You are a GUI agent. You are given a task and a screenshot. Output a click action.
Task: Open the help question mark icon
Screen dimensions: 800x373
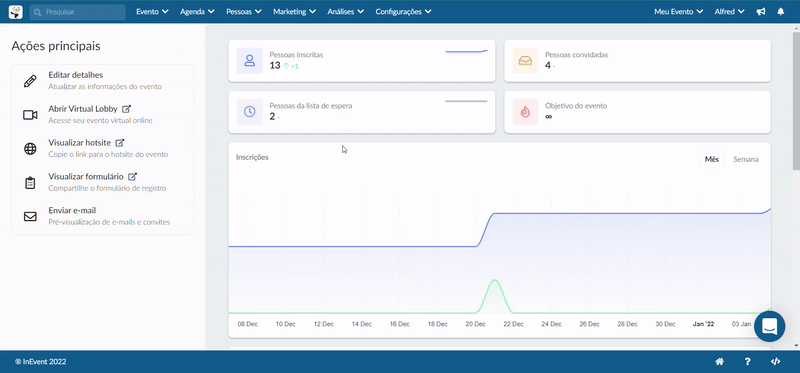click(747, 362)
